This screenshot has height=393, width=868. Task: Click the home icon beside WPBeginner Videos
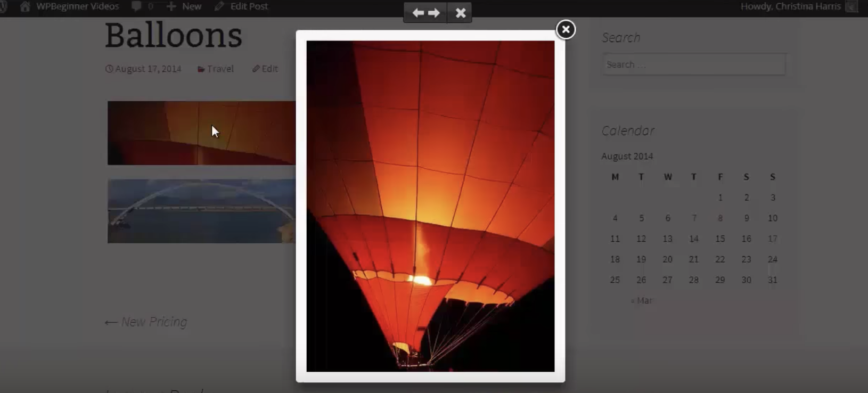25,6
